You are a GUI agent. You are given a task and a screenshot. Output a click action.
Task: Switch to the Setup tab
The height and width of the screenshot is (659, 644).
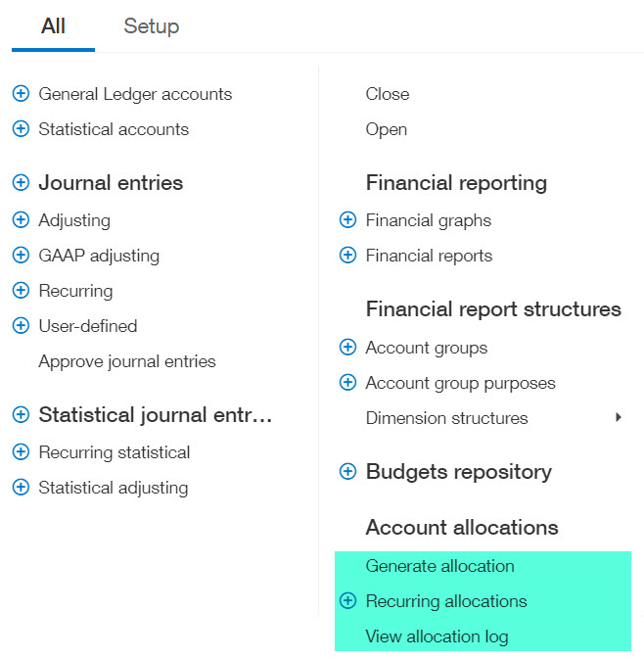click(x=151, y=26)
